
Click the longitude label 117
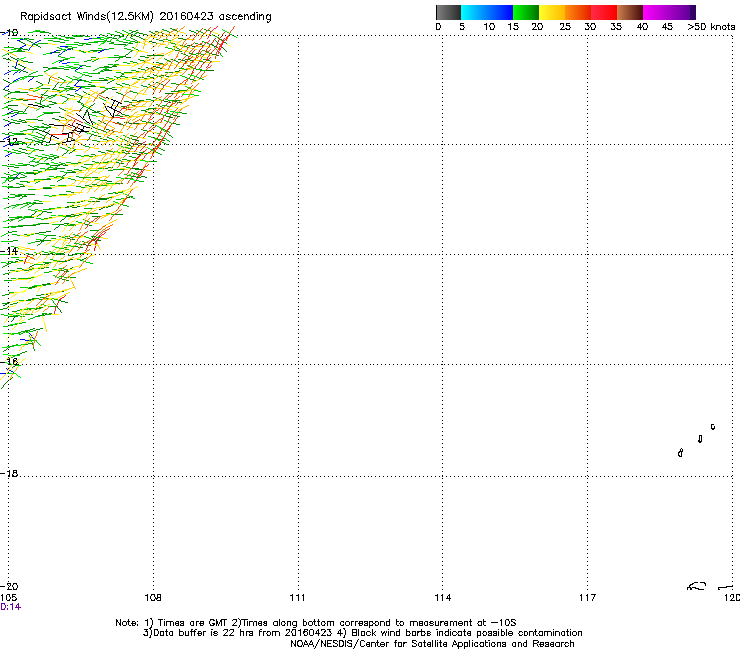pos(588,598)
